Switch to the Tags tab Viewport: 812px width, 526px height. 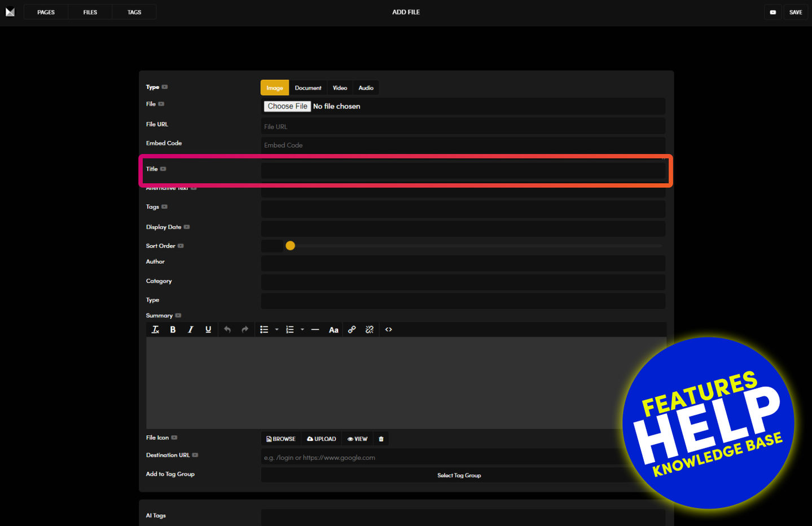click(x=134, y=12)
